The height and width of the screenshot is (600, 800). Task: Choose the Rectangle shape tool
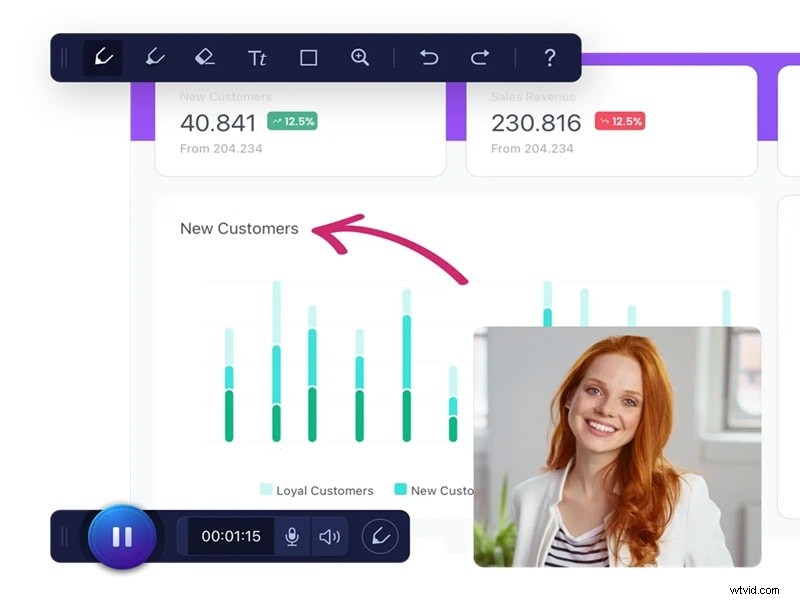click(x=308, y=57)
